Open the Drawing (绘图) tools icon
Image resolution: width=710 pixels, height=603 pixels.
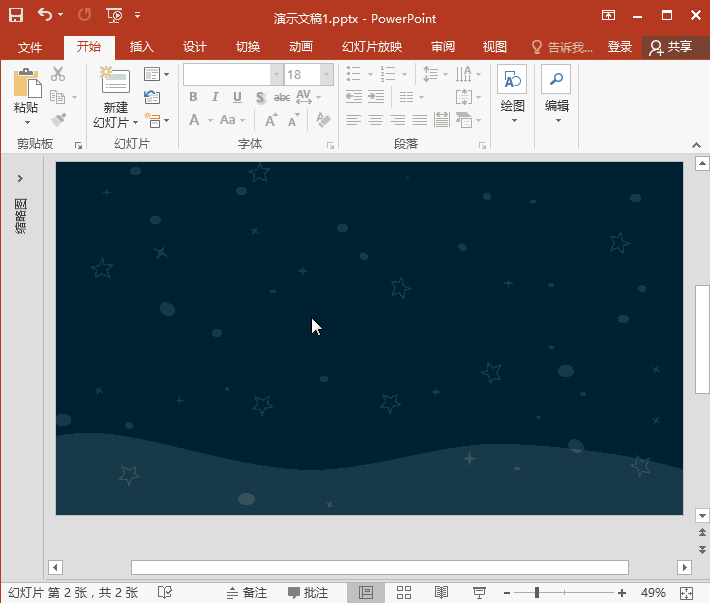pos(512,82)
